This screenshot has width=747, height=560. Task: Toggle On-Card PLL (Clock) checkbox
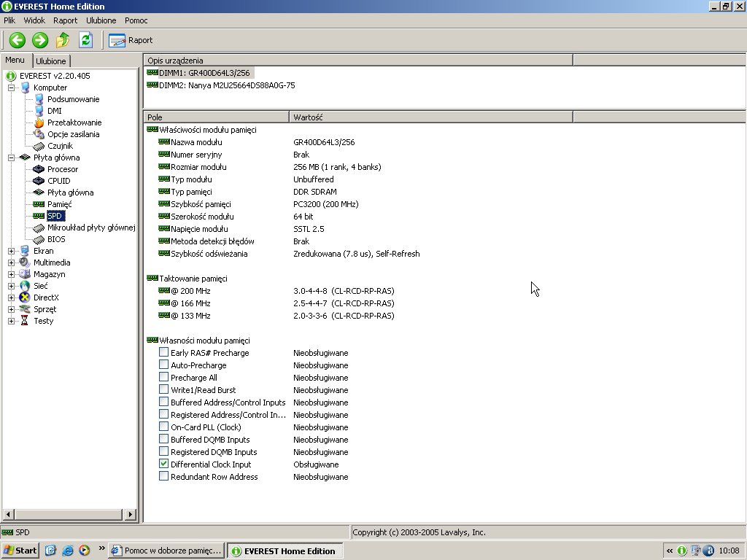tap(163, 427)
